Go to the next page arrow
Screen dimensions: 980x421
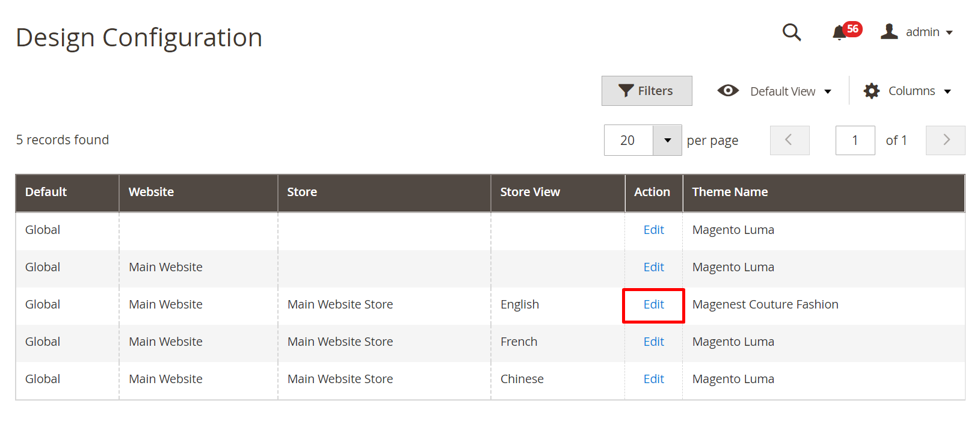point(945,140)
